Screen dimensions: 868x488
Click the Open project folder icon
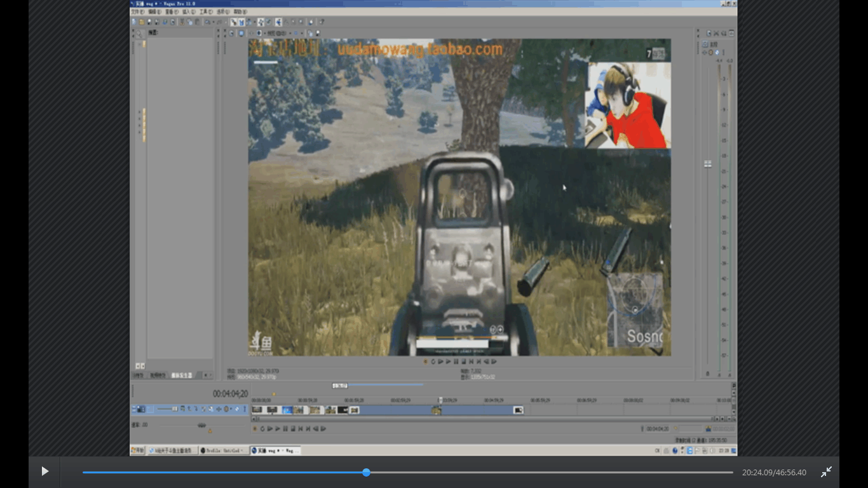pos(142,22)
